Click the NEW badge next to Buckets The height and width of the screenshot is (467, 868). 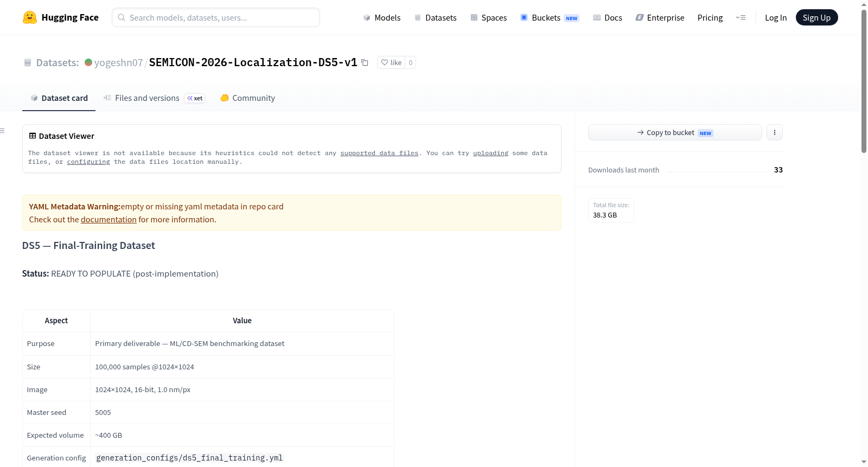point(572,18)
